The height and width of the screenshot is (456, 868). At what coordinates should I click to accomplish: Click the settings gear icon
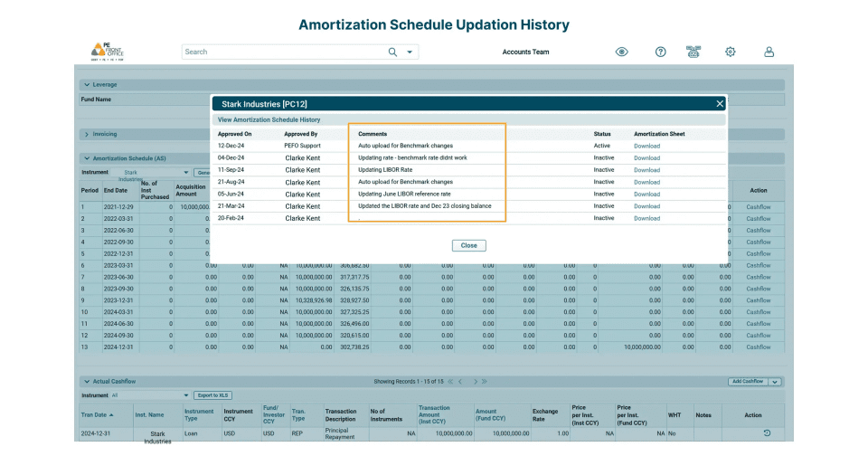731,52
